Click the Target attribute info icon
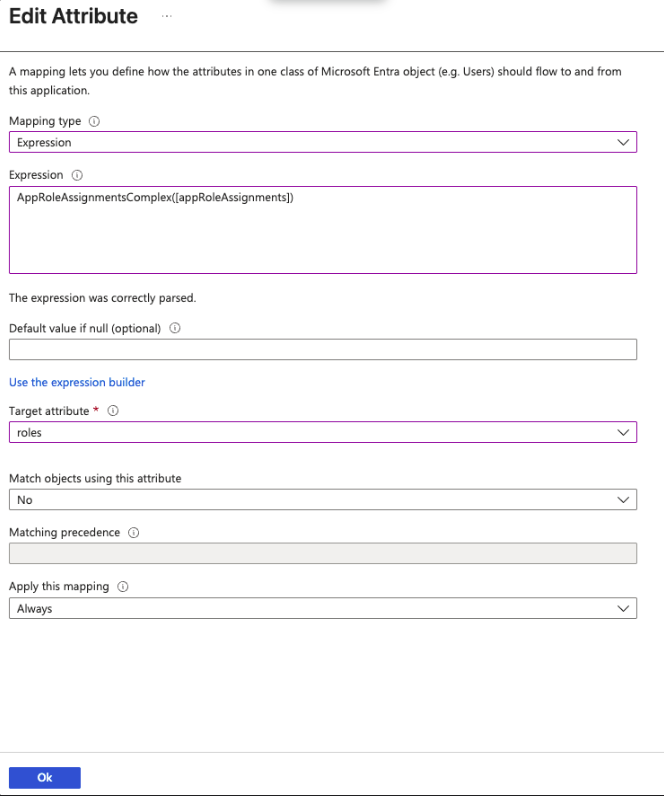 pyautogui.click(x=113, y=411)
